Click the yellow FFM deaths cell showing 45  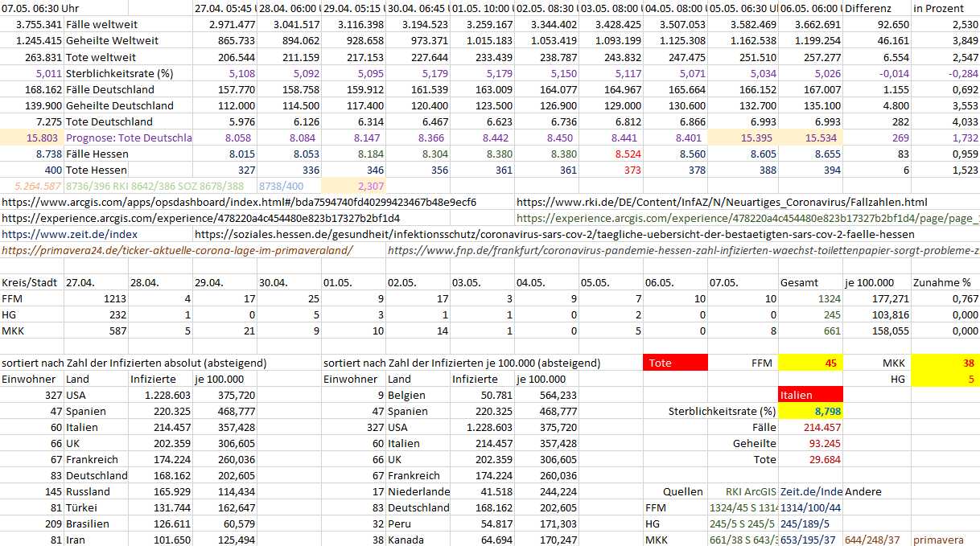point(810,363)
